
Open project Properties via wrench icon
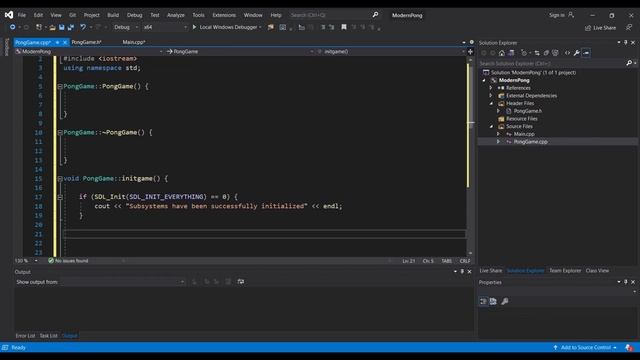pos(576,53)
